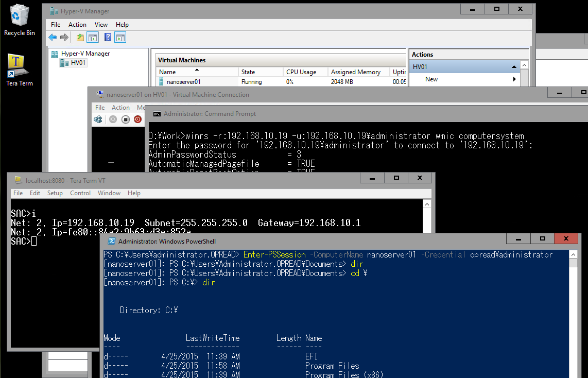Viewport: 588px width, 378px height.
Task: Open Tera Term Edit menu
Action: click(x=35, y=193)
